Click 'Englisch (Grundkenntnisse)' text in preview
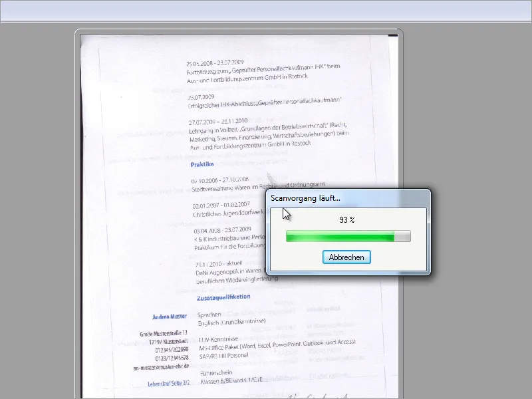Viewport: 532px width, 399px height. [231, 322]
